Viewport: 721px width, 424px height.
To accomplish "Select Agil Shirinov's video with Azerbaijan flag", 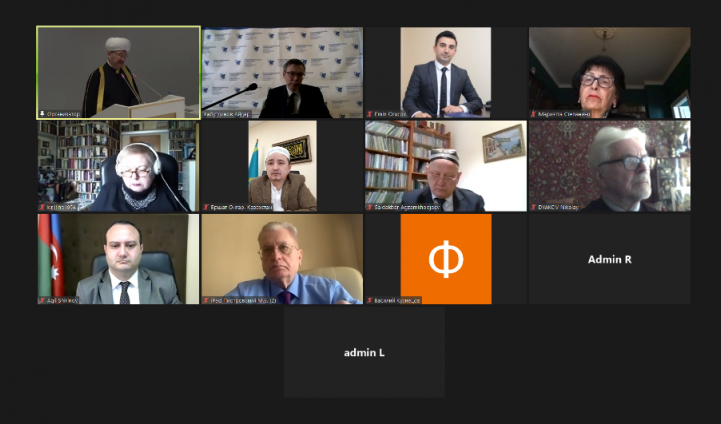I will pyautogui.click(x=119, y=259).
